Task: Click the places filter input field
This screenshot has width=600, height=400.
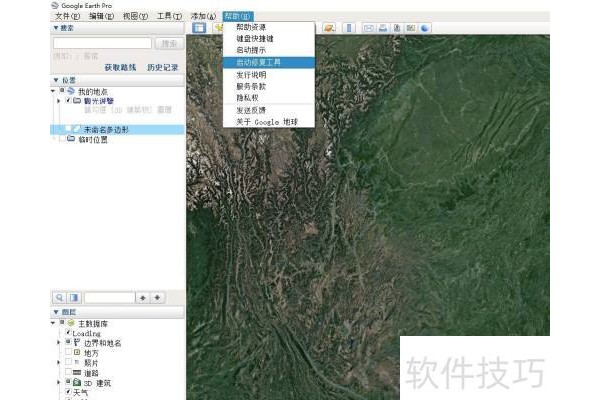Action: click(x=109, y=297)
